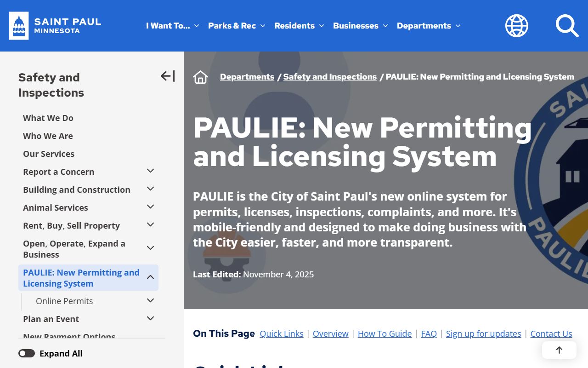Viewport: 588px width, 368px height.
Task: Open the Residents menu
Action: [299, 26]
